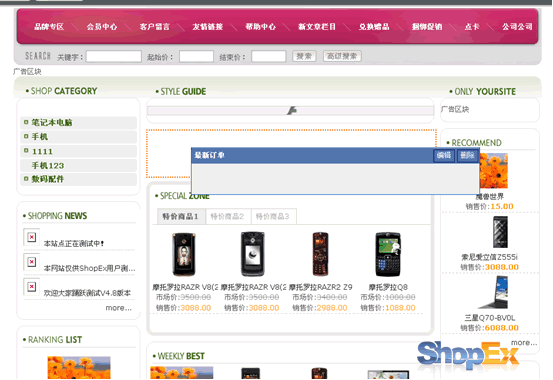Open 点卡 in the navigation bar
Screen dimensions: 553x380
tap(472, 27)
